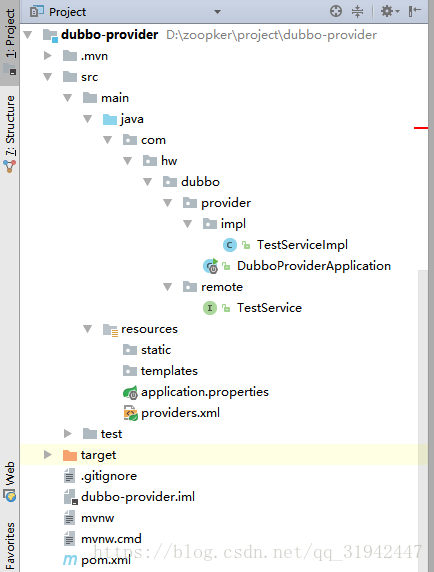
Task: Click the Project panel title label
Action: [x=67, y=12]
